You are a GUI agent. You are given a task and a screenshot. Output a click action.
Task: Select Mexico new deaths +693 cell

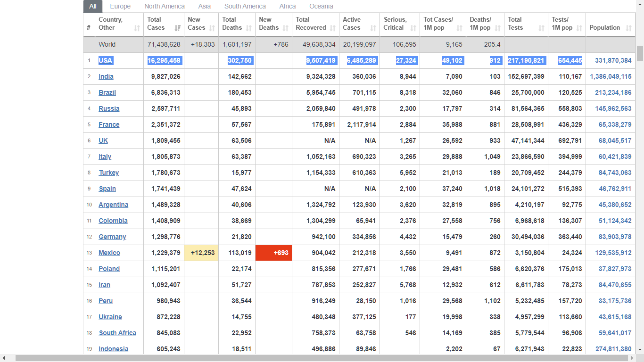tap(273, 253)
